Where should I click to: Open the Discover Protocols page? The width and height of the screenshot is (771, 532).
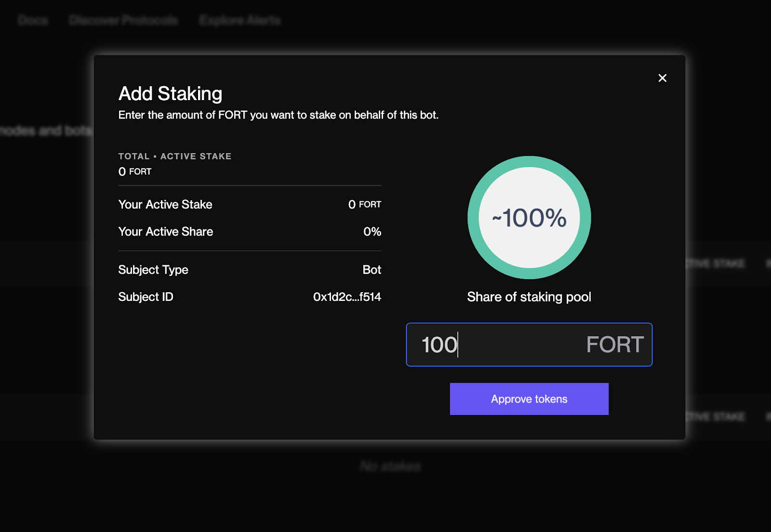click(x=123, y=20)
